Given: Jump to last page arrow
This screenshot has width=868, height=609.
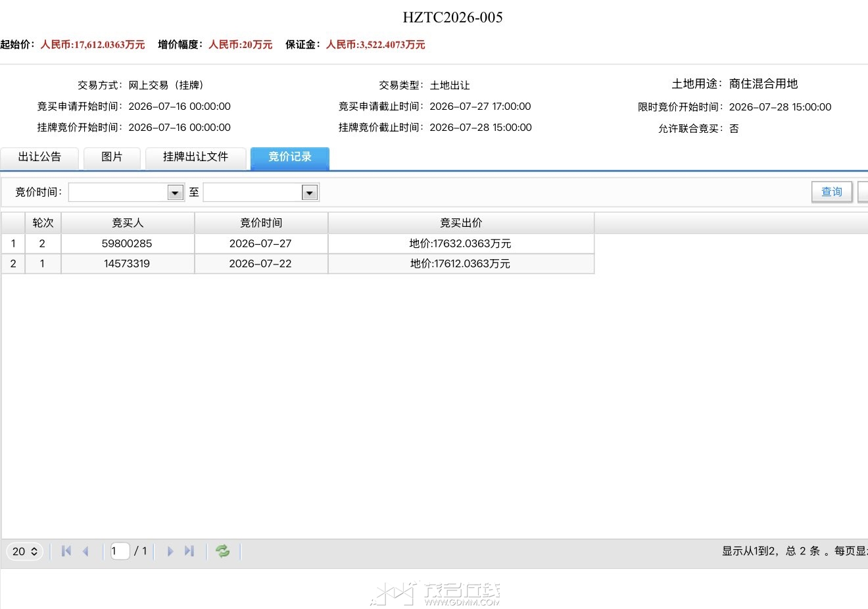Looking at the screenshot, I should pyautogui.click(x=189, y=551).
